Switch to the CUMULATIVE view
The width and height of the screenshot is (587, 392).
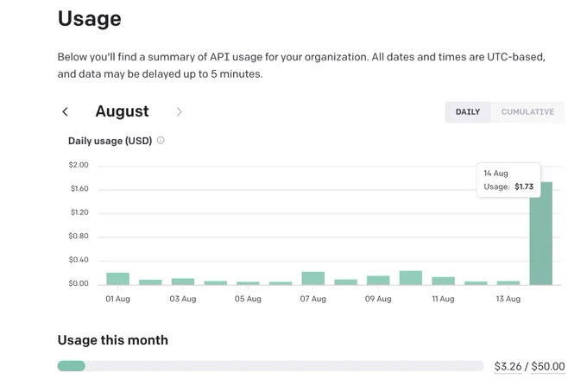[x=527, y=112]
